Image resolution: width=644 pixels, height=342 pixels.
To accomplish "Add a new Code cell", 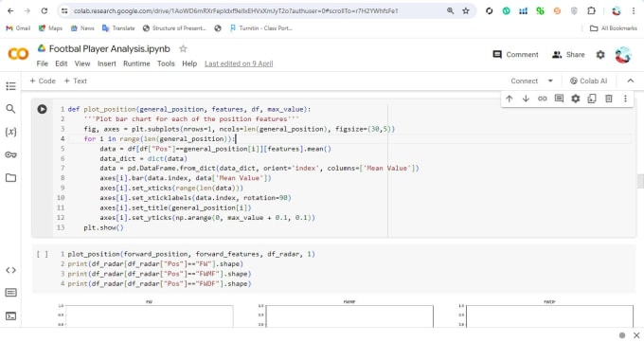I will 43,81.
